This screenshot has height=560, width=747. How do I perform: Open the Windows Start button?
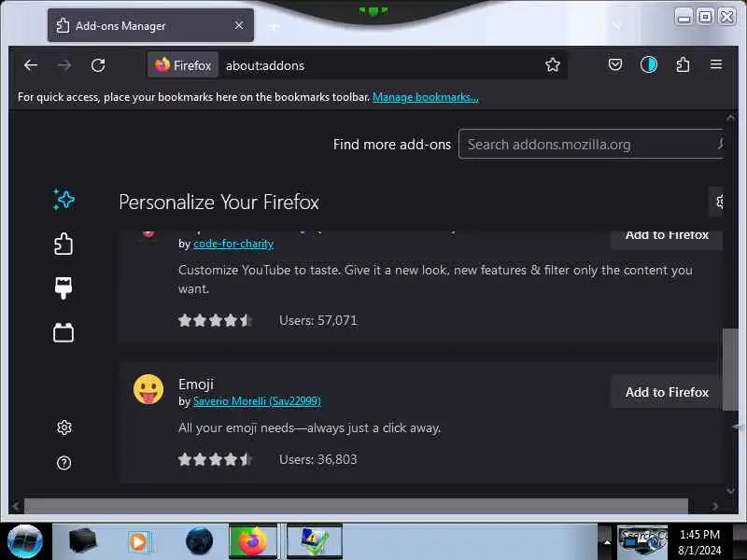pos(25,541)
